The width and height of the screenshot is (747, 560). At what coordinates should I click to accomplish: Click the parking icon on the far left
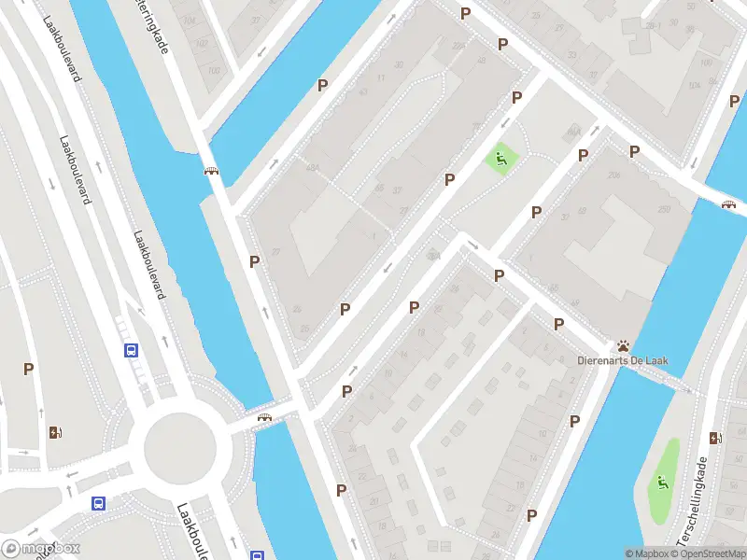click(x=28, y=369)
